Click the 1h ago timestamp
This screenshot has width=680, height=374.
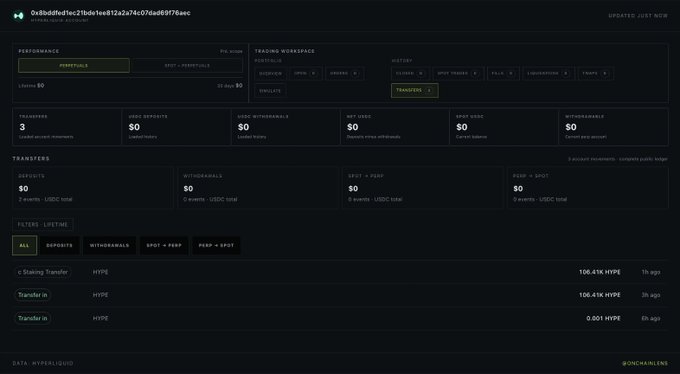(x=651, y=272)
